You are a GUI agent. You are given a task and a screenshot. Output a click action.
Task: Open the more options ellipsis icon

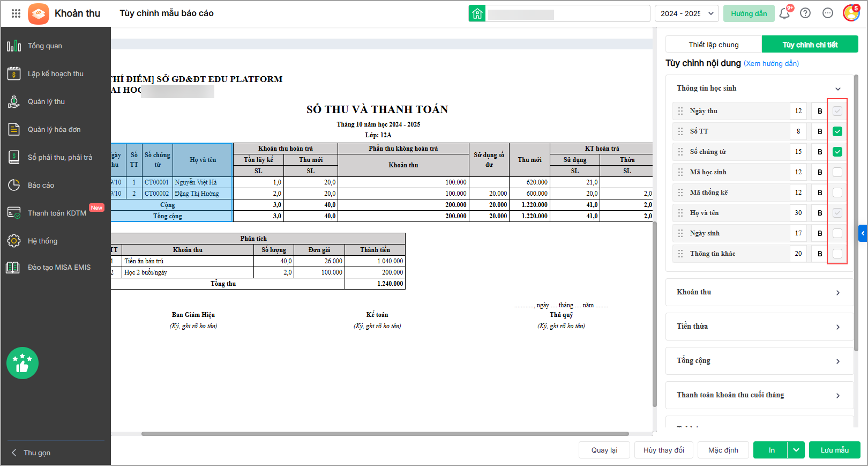pos(828,13)
